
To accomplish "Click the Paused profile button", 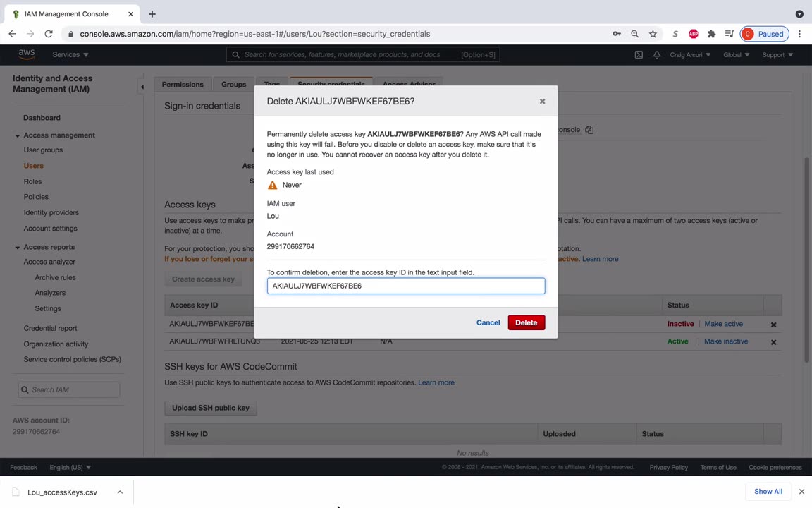I will 764,34.
